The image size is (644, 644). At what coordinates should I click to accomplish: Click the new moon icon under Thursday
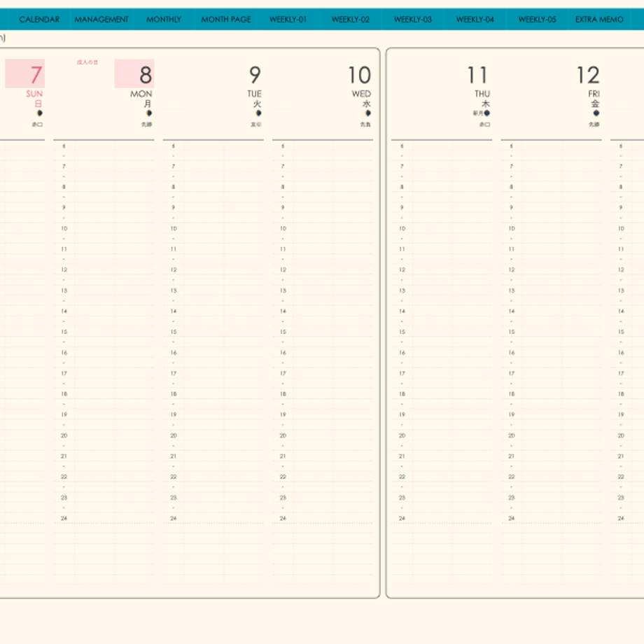coord(486,113)
